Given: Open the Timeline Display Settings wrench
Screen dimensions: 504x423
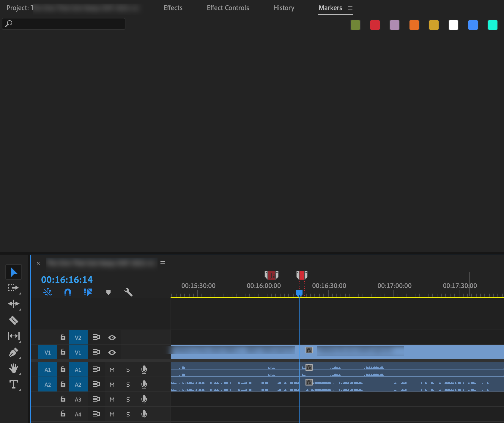Looking at the screenshot, I should click(x=128, y=292).
